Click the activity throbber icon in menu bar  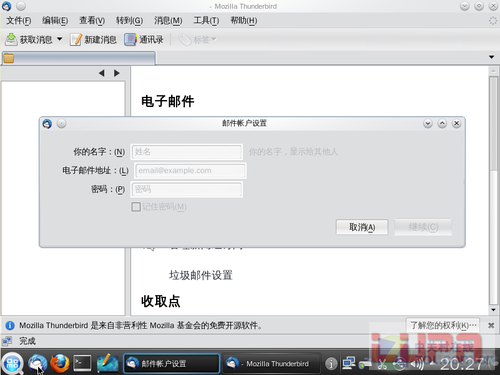coord(493,20)
